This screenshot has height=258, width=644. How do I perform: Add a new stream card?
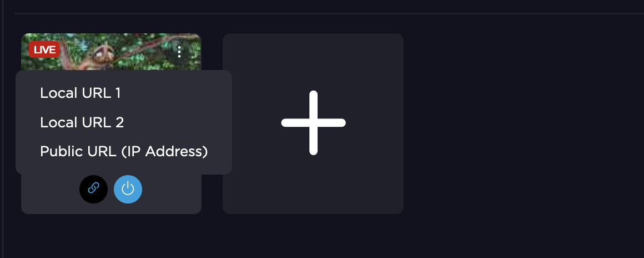[x=313, y=123]
